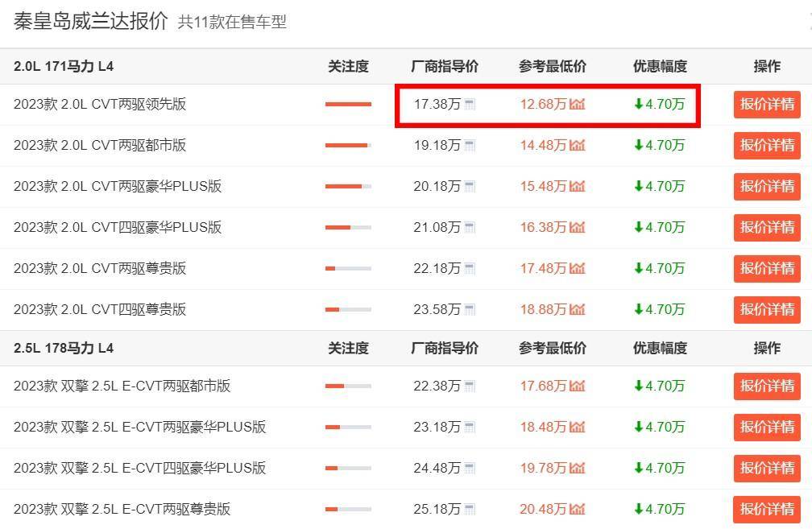Viewport: 812px width, 529px height.
Task: Open price trend chart icon next to 12.68万
Action: coord(577,105)
